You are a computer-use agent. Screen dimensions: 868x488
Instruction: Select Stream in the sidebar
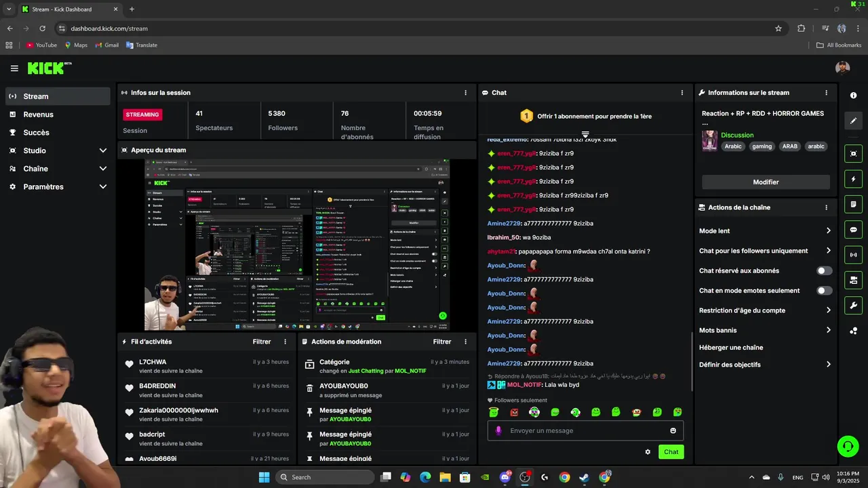pos(58,96)
